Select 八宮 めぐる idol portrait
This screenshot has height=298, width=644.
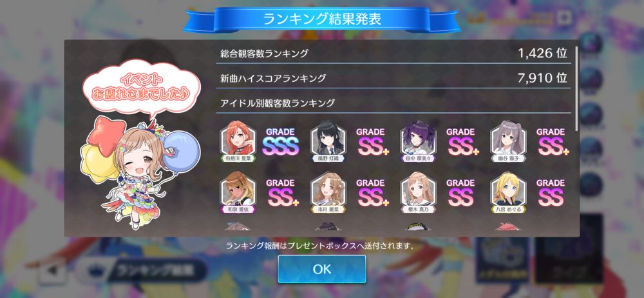coord(508,192)
